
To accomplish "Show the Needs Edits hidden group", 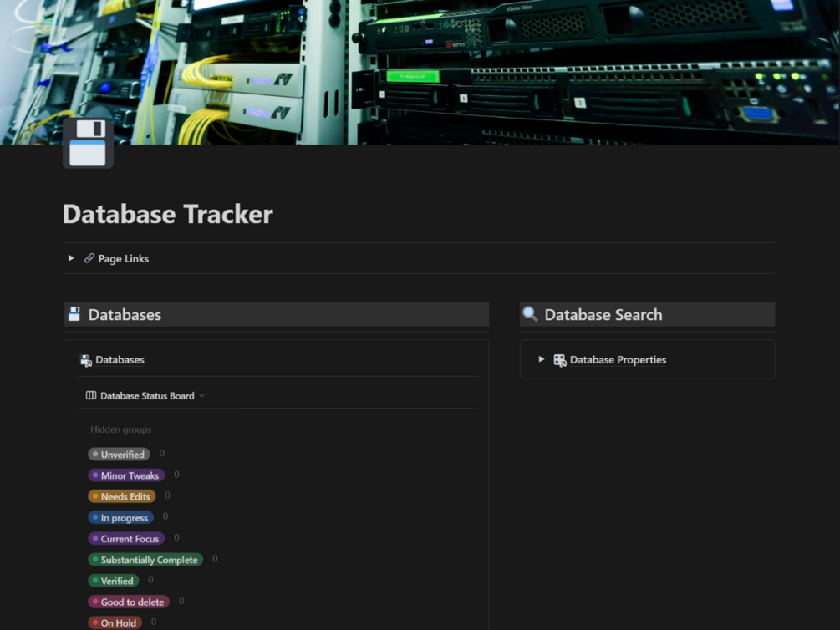I will [x=122, y=496].
